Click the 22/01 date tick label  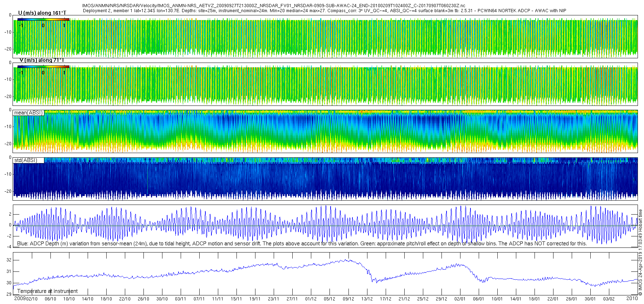tap(553, 299)
